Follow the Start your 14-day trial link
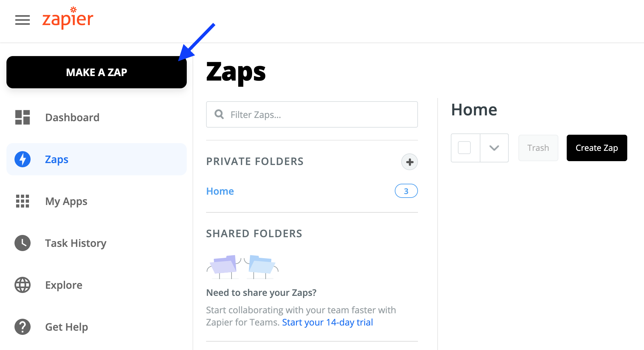 coord(327,322)
